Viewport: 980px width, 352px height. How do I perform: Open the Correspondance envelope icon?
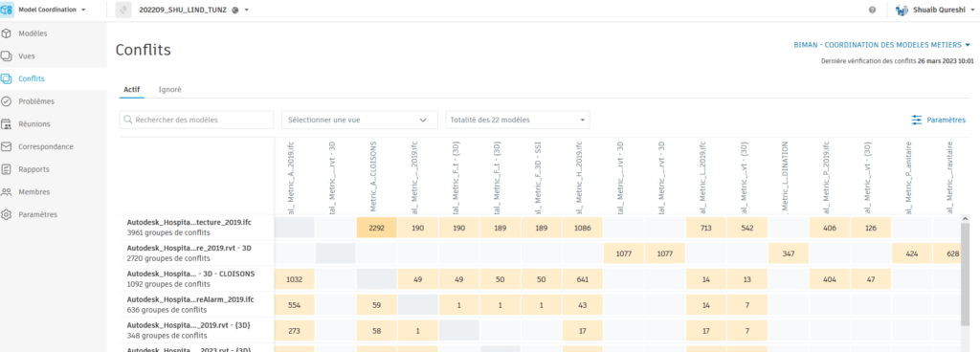pyautogui.click(x=7, y=146)
